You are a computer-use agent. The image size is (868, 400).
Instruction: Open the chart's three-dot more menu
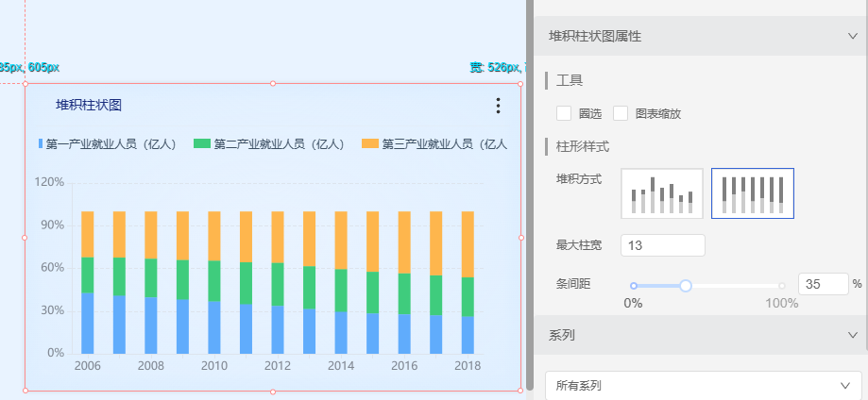[499, 106]
